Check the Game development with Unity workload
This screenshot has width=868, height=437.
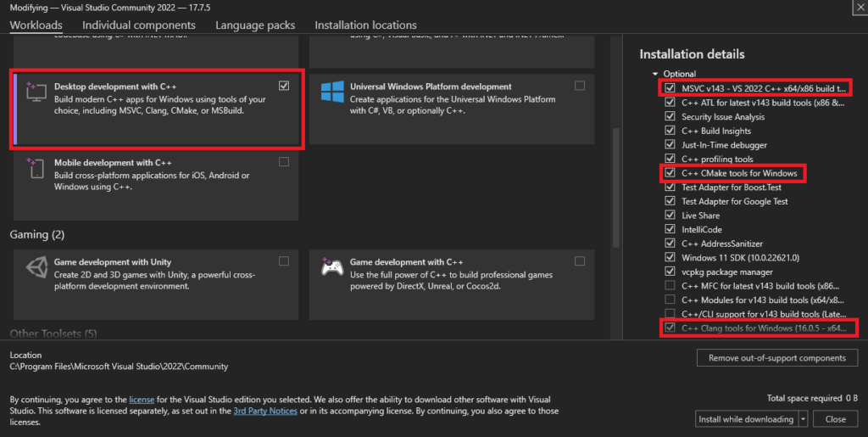coord(284,261)
